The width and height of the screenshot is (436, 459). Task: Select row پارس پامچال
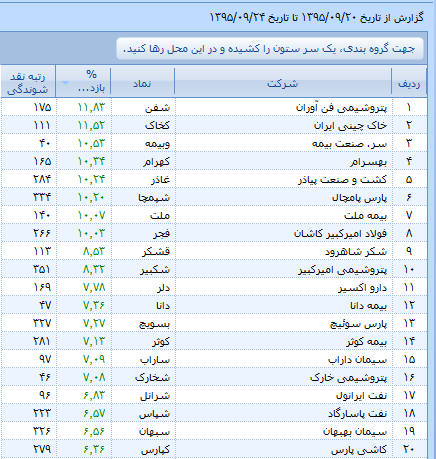[x=214, y=197]
